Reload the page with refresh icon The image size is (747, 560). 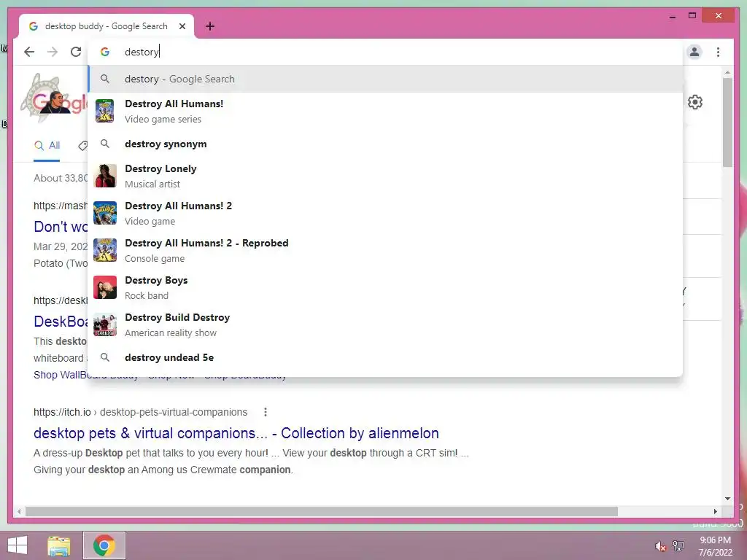coord(76,52)
